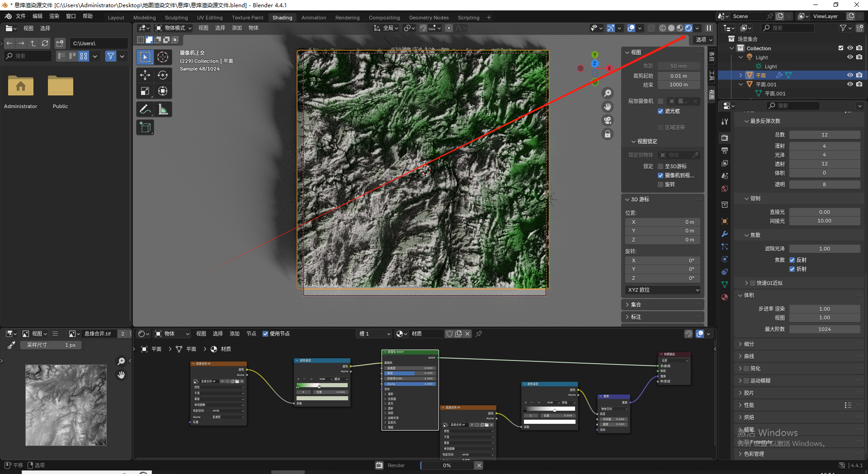The image size is (868, 474).
Task: Adjust the 间接光 clamp value slider
Action: 824,221
